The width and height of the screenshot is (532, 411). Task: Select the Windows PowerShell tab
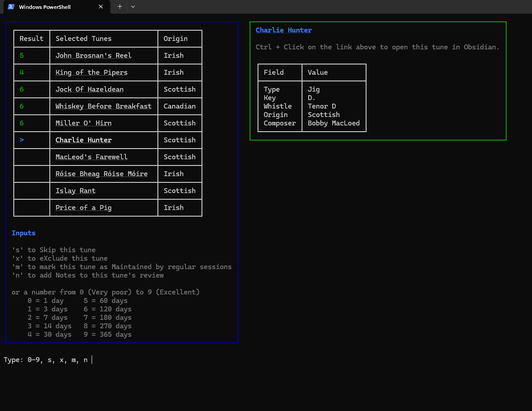point(56,7)
